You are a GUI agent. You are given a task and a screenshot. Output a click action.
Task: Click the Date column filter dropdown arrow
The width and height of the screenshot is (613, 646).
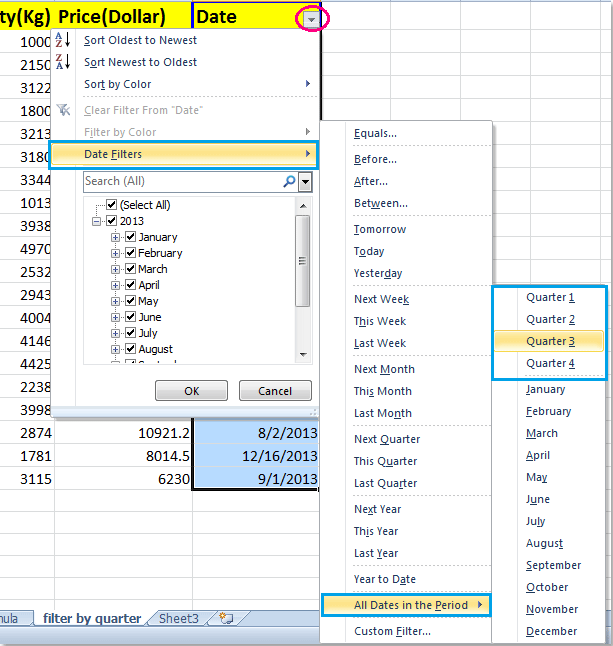click(x=313, y=18)
